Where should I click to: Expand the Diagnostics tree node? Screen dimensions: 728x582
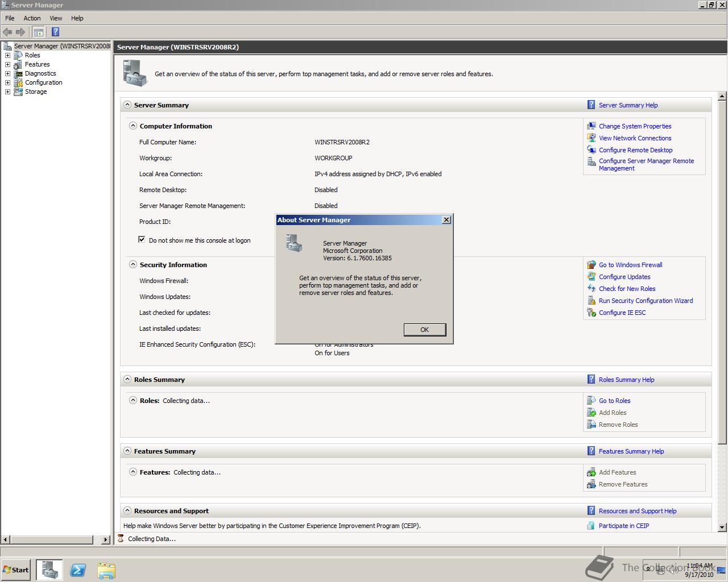(x=7, y=73)
